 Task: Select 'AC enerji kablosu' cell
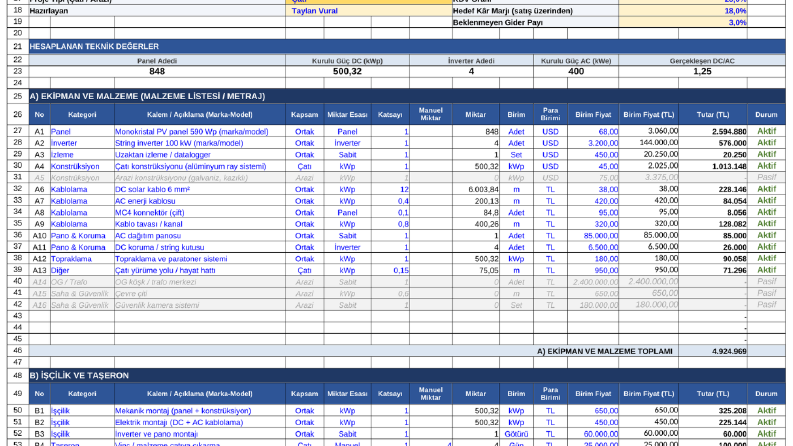(200, 201)
